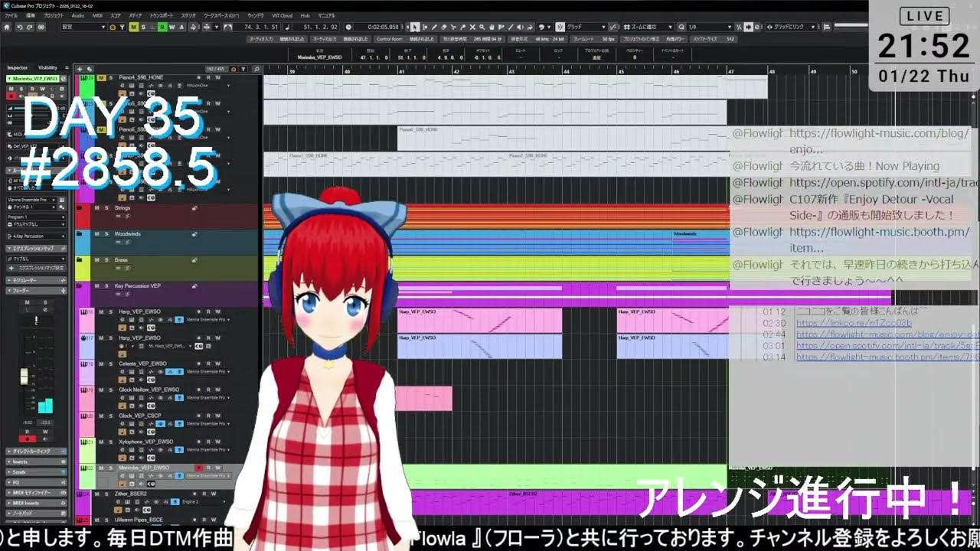Click the Play/Speaker audition tool
The width and height of the screenshot is (980, 551).
click(x=520, y=27)
